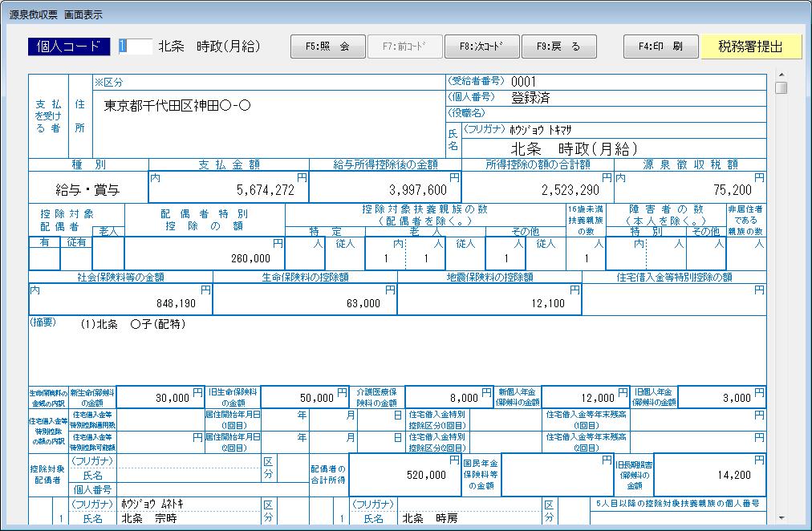Click the disabled F7:前コード button
This screenshot has width=812, height=531.
pos(405,47)
